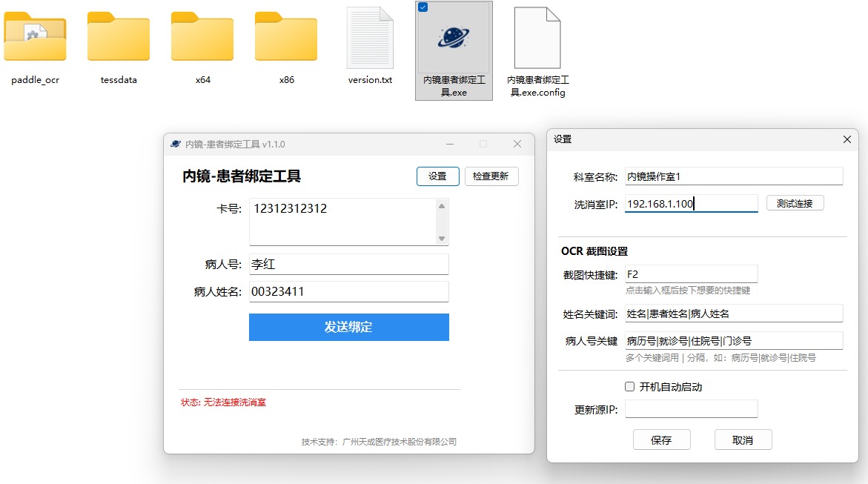Click the 卡号 scrollbar down arrow

442,239
